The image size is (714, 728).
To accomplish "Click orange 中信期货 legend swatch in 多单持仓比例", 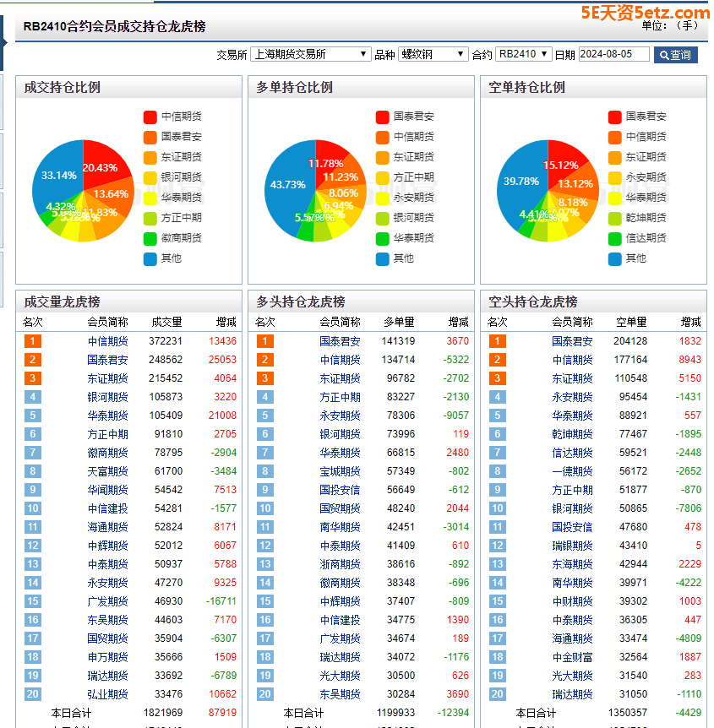I will tap(383, 137).
